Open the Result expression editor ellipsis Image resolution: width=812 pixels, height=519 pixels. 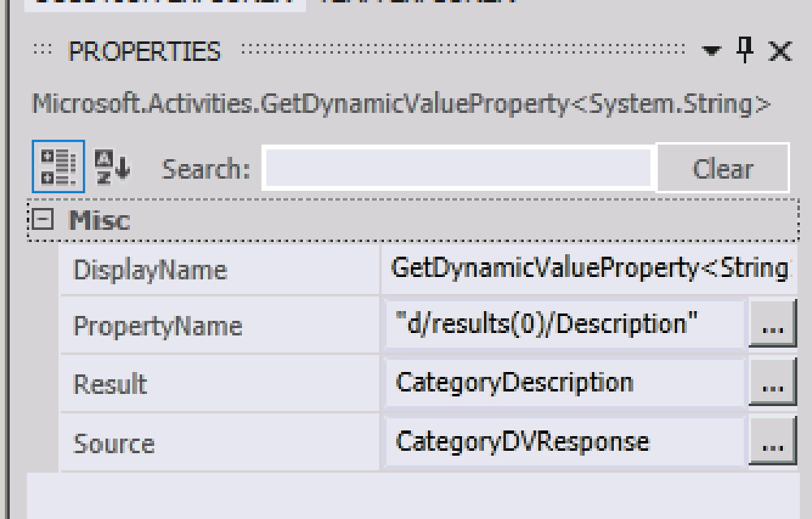(x=774, y=383)
